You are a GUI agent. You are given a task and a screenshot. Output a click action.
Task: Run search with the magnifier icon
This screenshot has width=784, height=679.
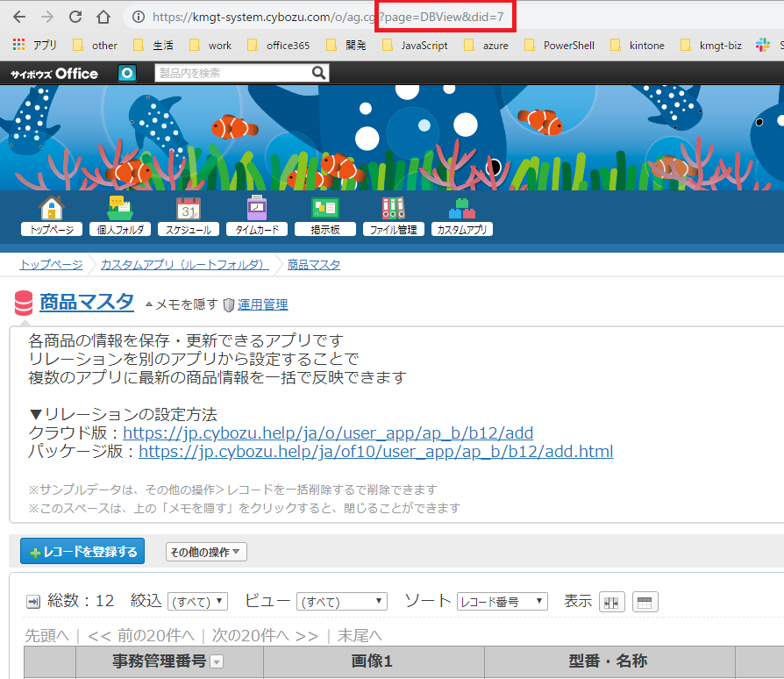pos(318,74)
